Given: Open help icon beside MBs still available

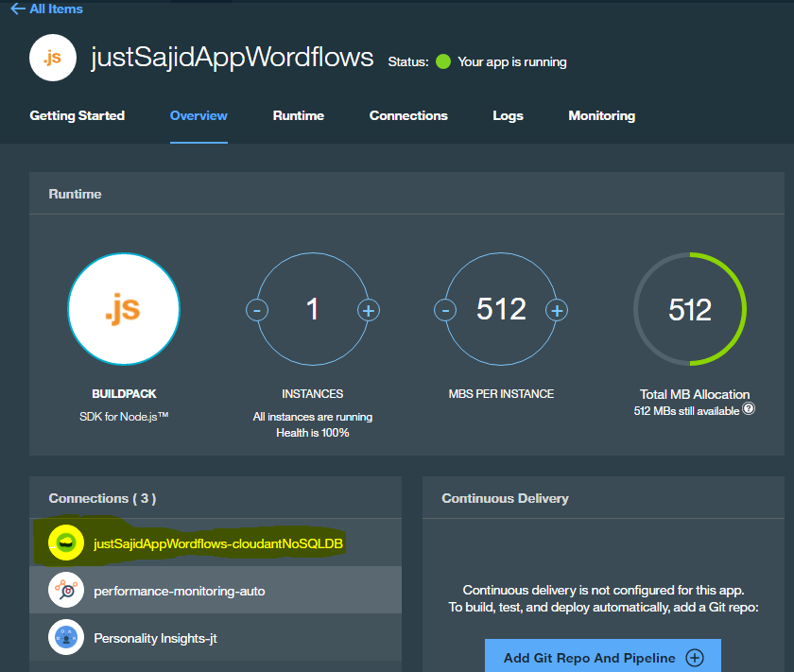Looking at the screenshot, I should pyautogui.click(x=749, y=408).
